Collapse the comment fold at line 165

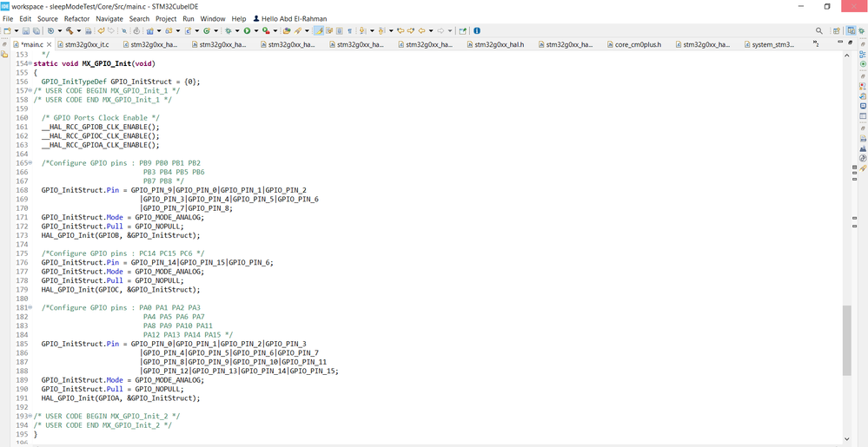tap(30, 162)
